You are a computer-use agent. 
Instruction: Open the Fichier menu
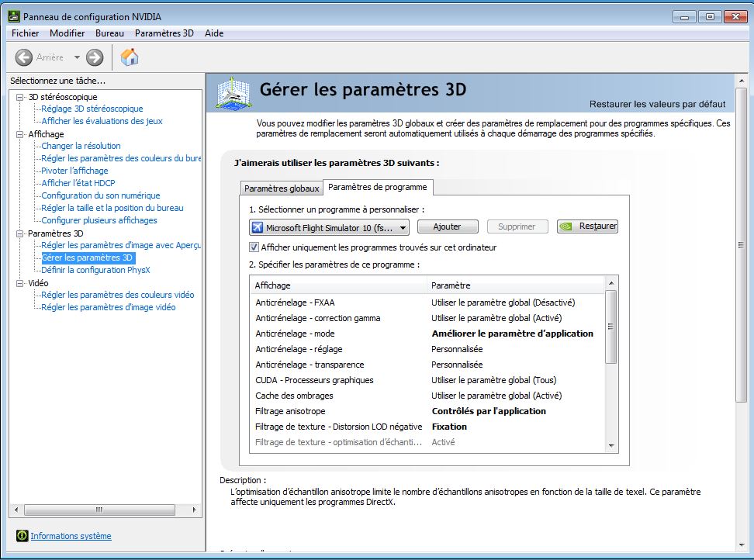tap(25, 33)
